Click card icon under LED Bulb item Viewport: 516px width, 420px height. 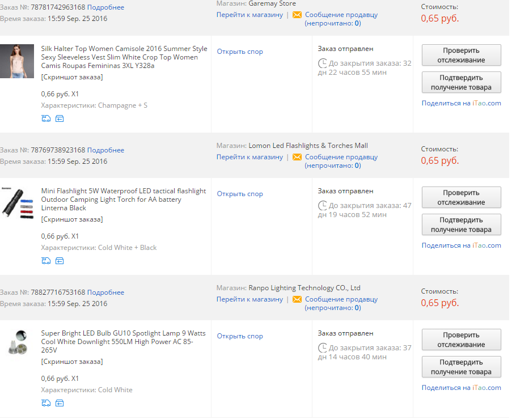[x=60, y=403]
